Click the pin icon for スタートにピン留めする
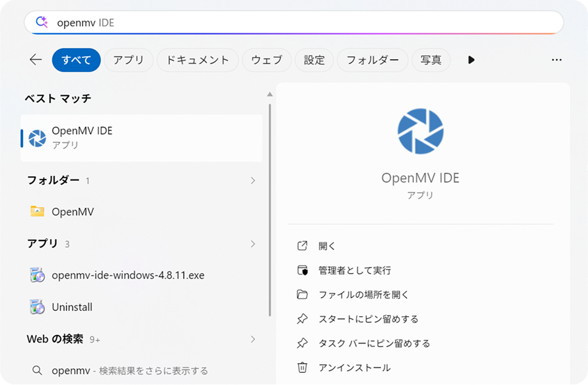 click(x=302, y=319)
